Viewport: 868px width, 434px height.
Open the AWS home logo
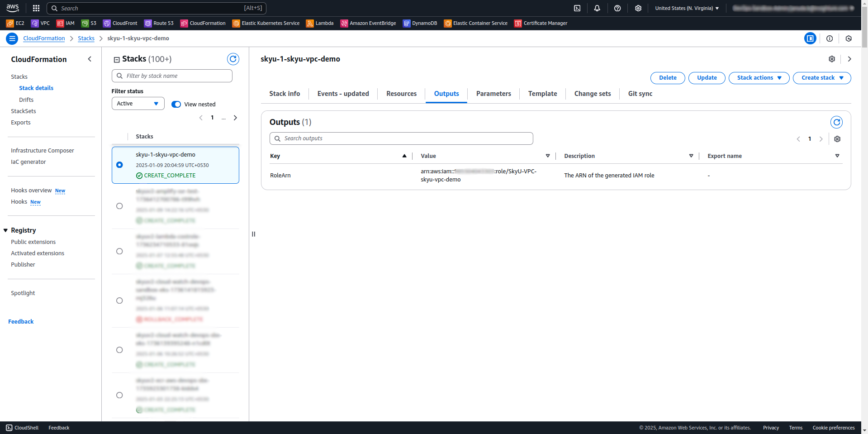click(13, 8)
